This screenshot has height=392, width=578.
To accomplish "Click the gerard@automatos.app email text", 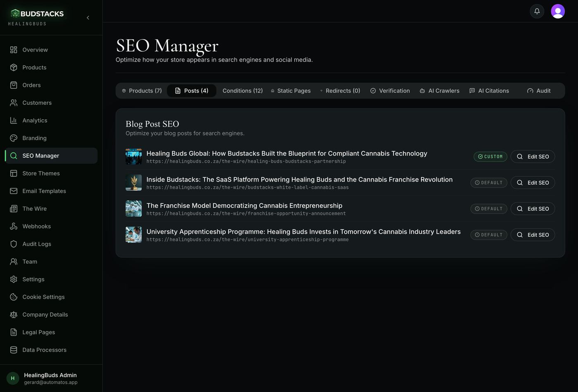I will [x=51, y=383].
